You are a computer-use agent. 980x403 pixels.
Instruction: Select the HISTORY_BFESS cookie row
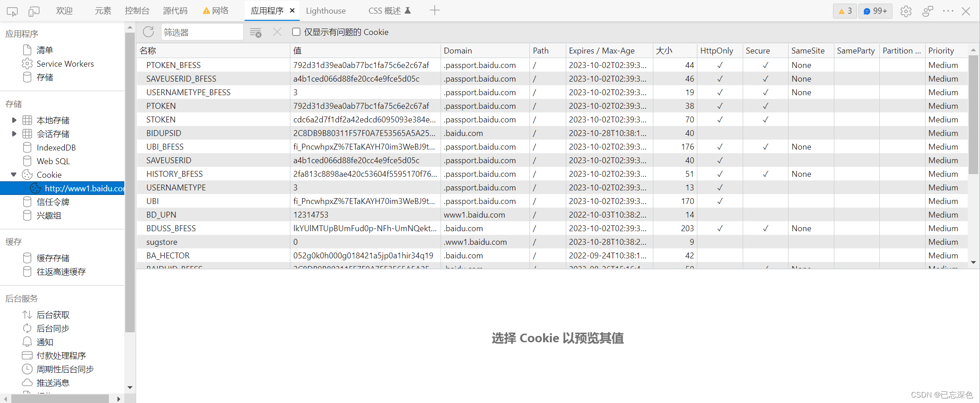pos(552,174)
